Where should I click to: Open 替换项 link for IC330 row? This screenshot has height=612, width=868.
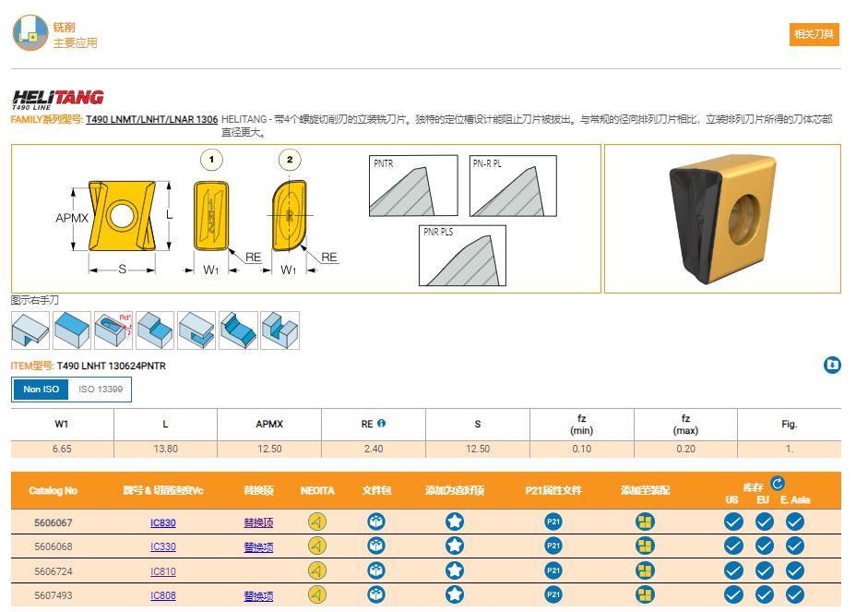click(258, 546)
